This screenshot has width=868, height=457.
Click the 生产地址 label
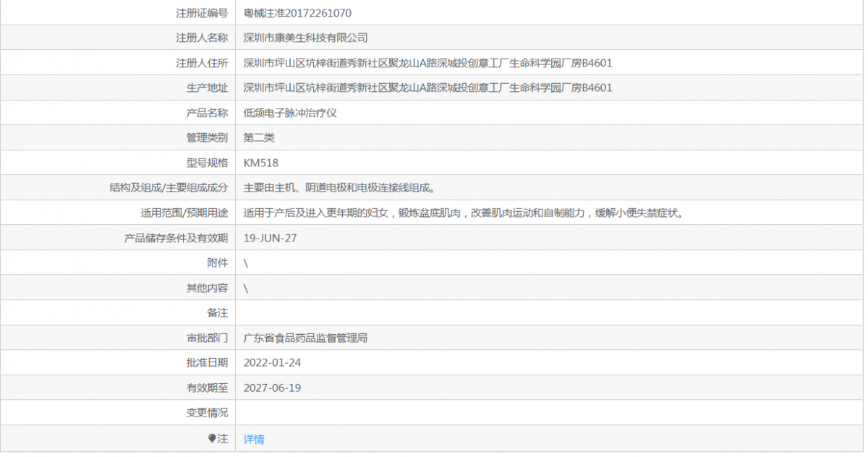click(x=207, y=87)
